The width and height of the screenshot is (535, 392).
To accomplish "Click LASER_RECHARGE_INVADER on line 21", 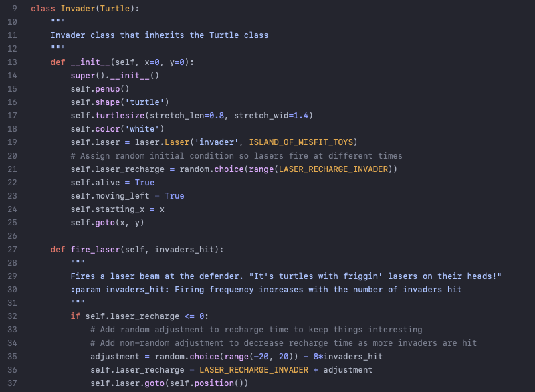I will click(x=333, y=169).
